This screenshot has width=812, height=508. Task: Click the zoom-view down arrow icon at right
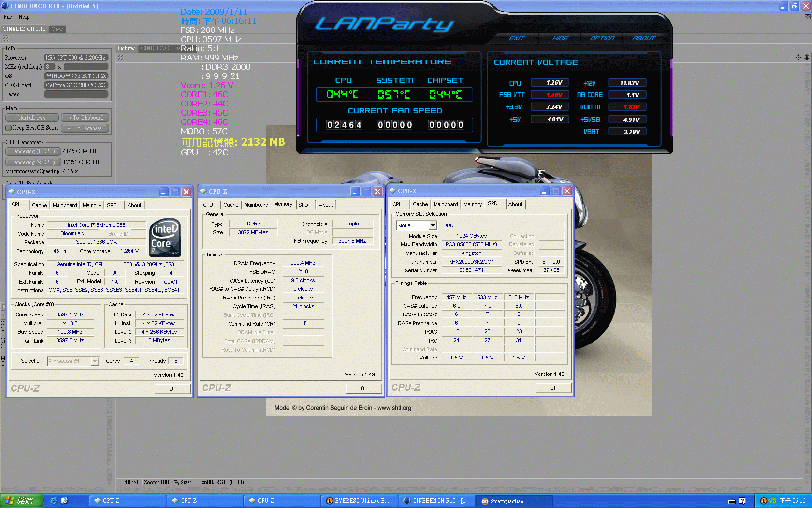tap(807, 57)
